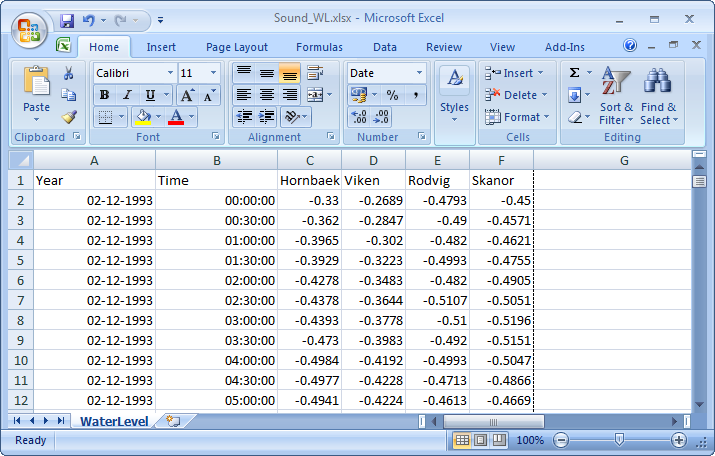The height and width of the screenshot is (456, 715).
Task: Apply accounting number format
Action: point(358,95)
